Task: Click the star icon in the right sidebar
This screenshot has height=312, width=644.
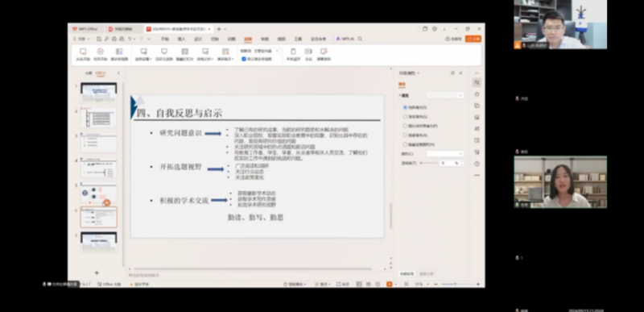Action: [x=477, y=94]
